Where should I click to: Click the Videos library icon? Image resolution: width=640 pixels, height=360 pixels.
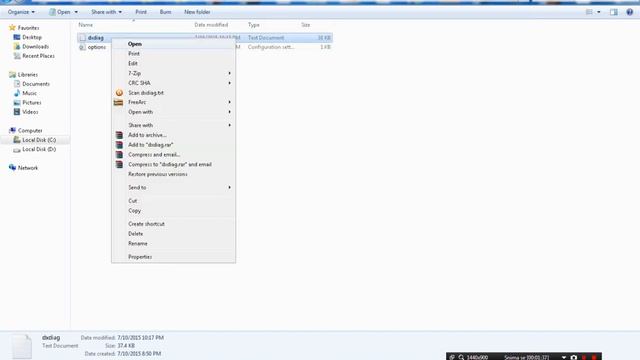[17, 112]
